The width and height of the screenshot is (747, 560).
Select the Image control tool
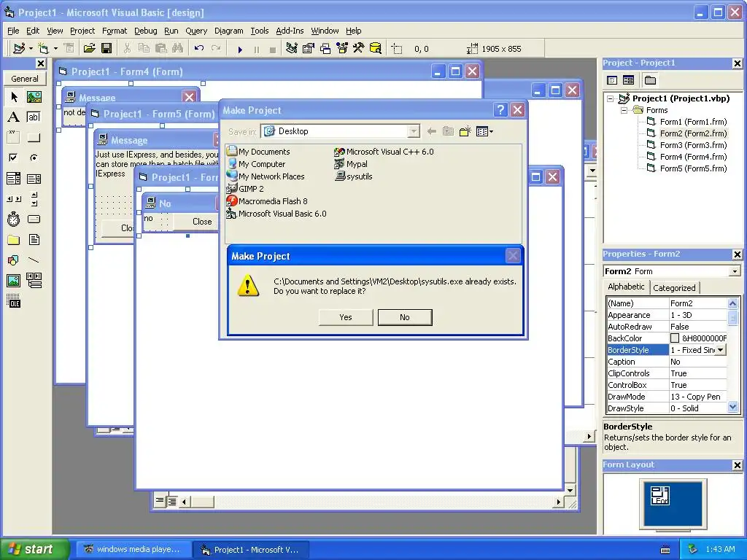[x=14, y=281]
